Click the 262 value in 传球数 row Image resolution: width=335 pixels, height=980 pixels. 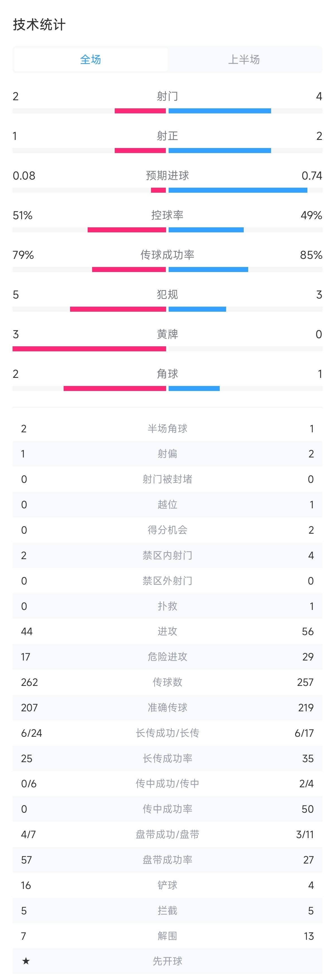pos(29,682)
